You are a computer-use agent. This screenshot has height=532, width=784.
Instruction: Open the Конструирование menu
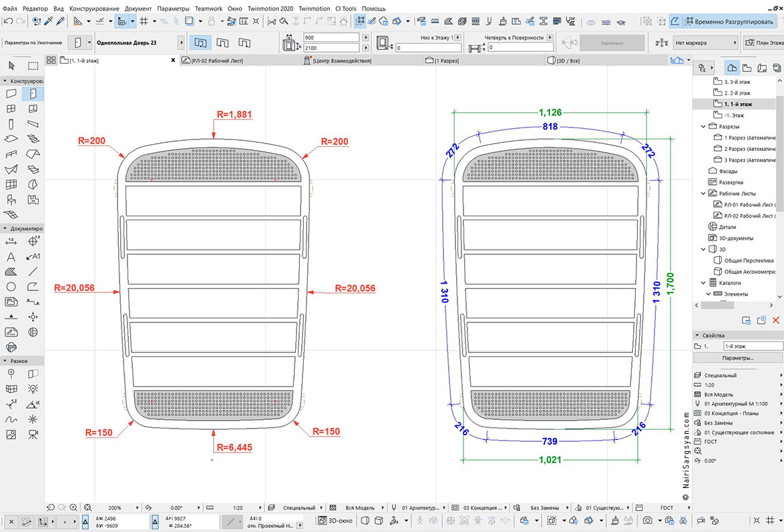click(94, 9)
